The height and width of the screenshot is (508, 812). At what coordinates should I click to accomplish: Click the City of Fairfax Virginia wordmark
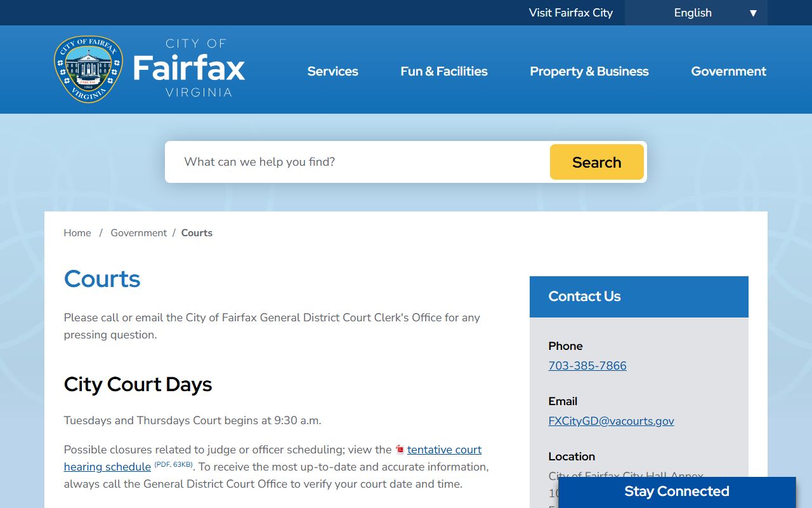click(189, 68)
